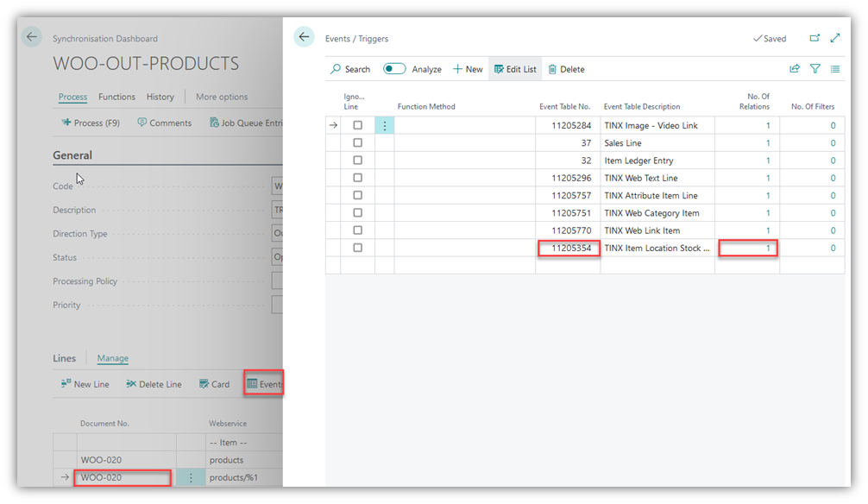The height and width of the screenshot is (504, 868).
Task: Open row menu for TINX Image - Video Link
Action: [384, 125]
